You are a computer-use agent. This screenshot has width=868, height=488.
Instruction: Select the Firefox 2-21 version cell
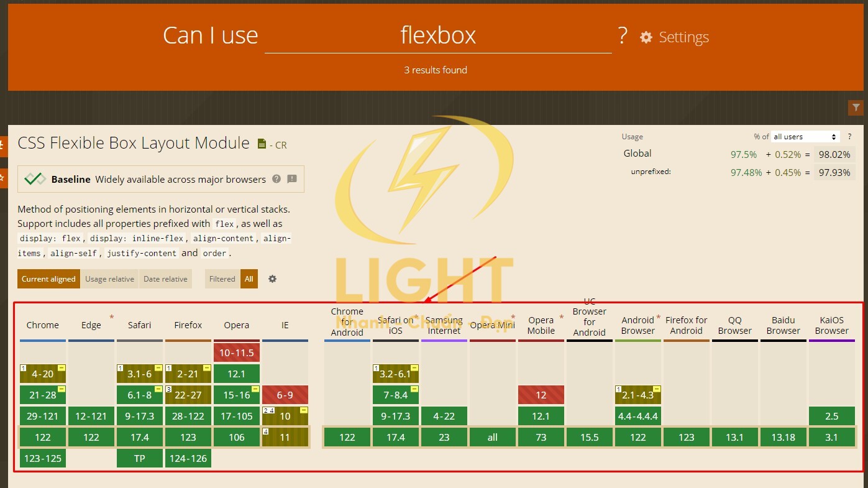tap(188, 374)
